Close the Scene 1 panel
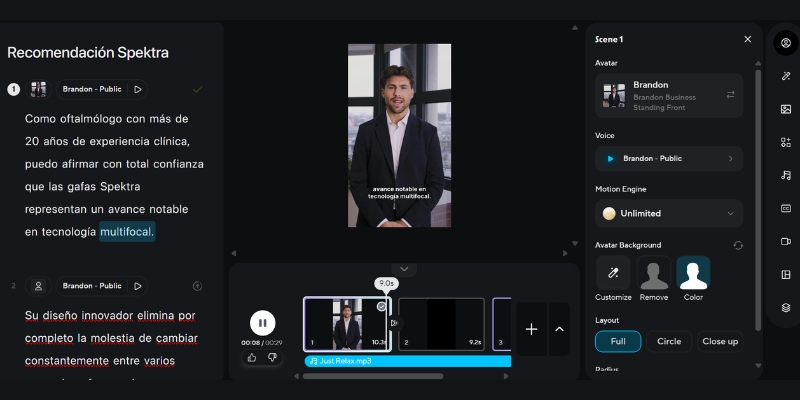The height and width of the screenshot is (400, 800). point(747,39)
